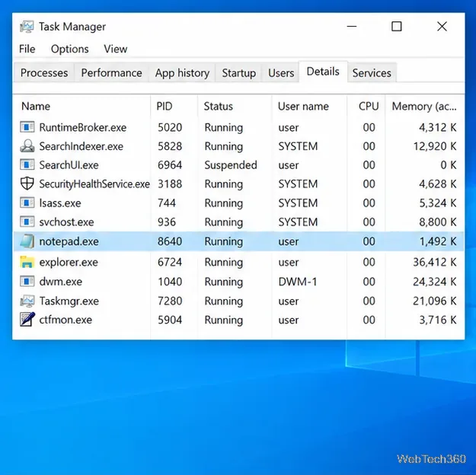Click the SearchIndexer.exe magnifier icon
This screenshot has height=475, width=476.
point(27,146)
